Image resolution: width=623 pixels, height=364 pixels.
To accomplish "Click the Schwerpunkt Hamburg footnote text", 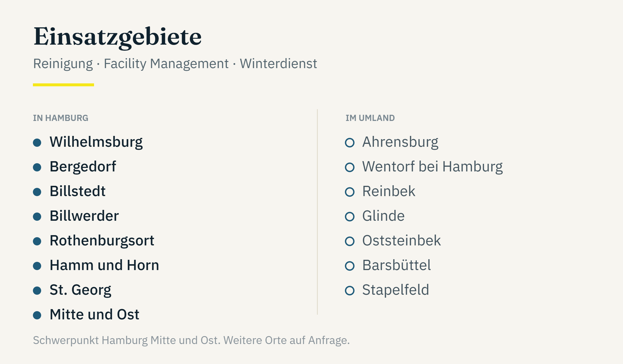I will click(191, 340).
